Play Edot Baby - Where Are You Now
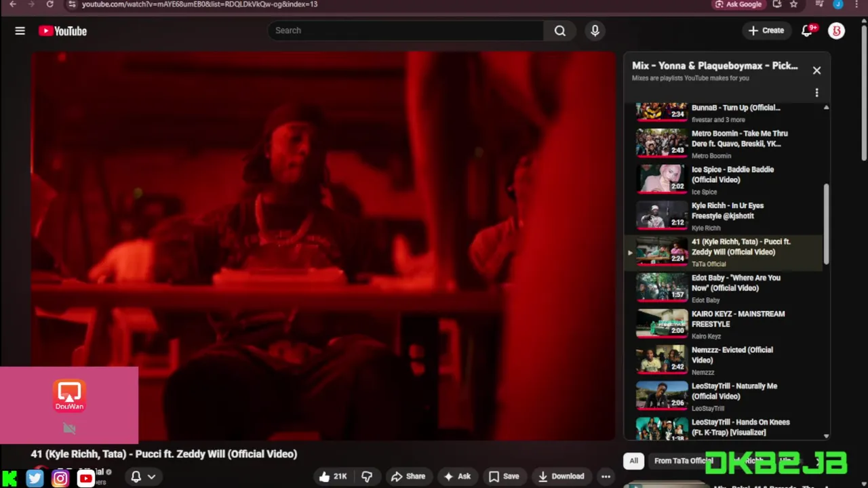The width and height of the screenshot is (868, 488). [x=723, y=288]
